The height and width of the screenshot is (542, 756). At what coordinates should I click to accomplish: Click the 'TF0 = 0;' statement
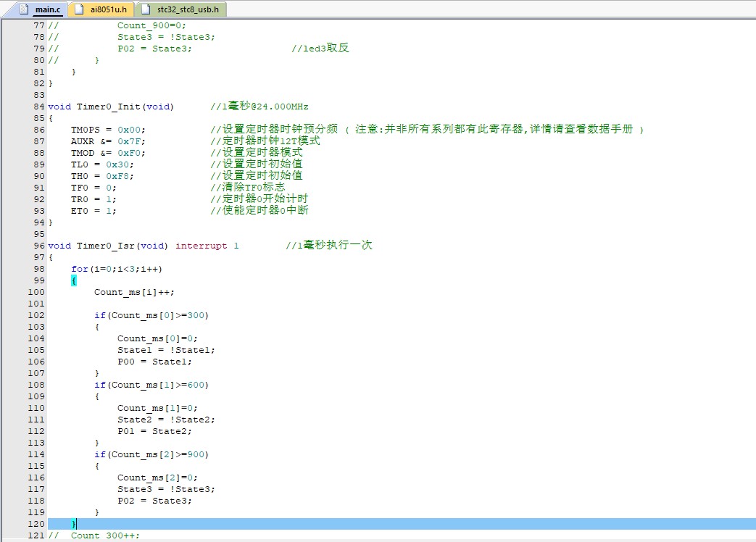[x=94, y=188]
